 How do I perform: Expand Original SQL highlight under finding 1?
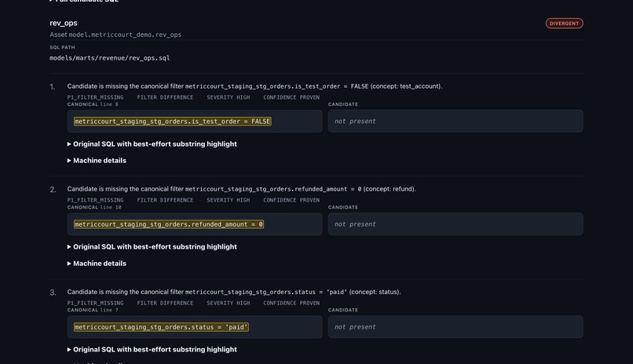tap(152, 144)
